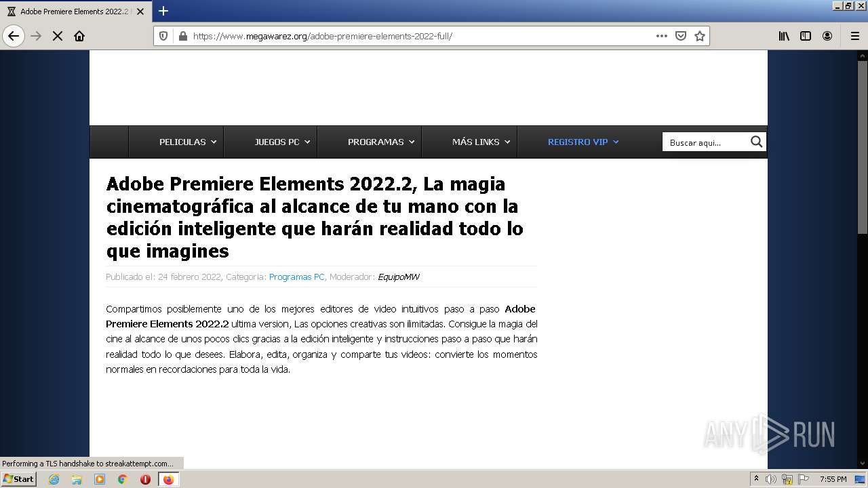This screenshot has width=868, height=488.
Task: Stop loading the page with X button
Action: [58, 36]
